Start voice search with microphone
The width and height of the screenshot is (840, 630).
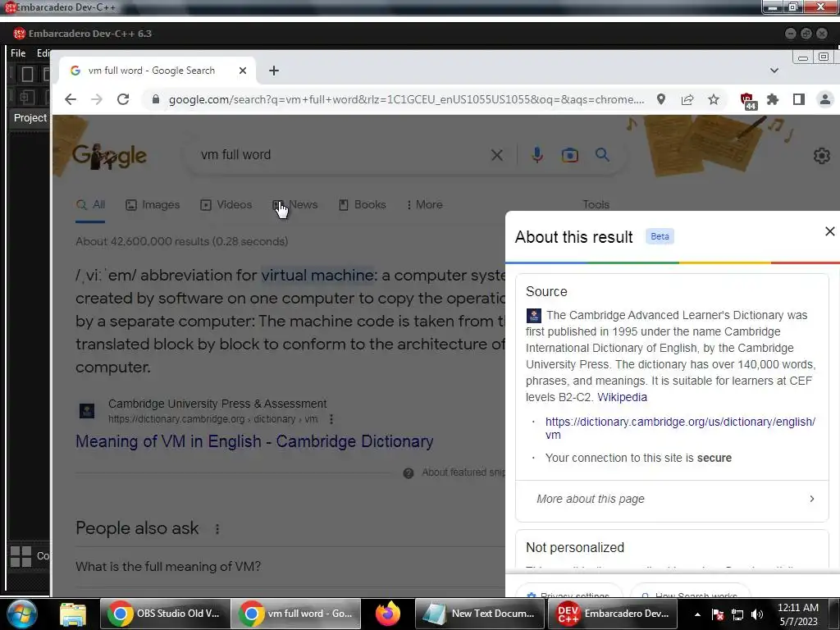536,155
